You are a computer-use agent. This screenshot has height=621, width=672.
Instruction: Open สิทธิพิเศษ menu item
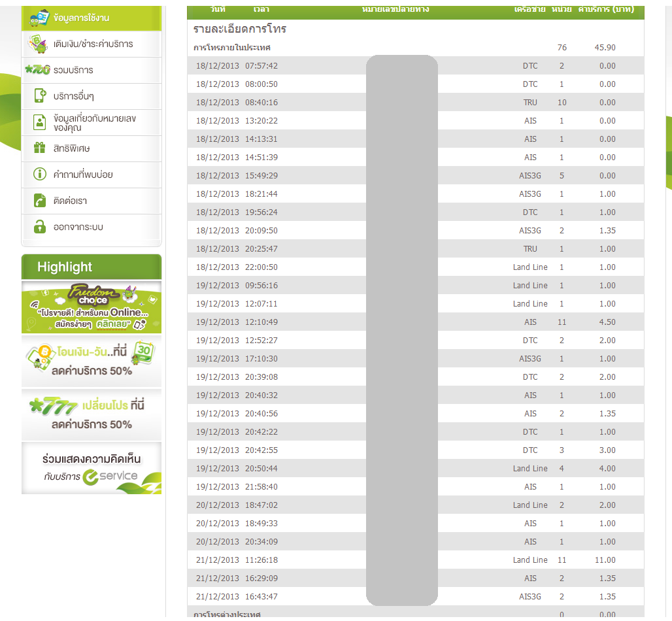(92, 149)
